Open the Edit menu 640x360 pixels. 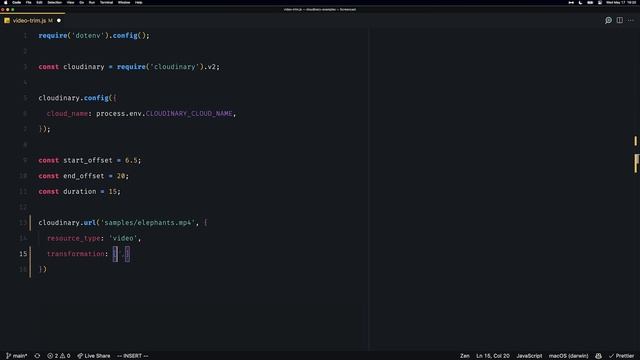tap(39, 2)
